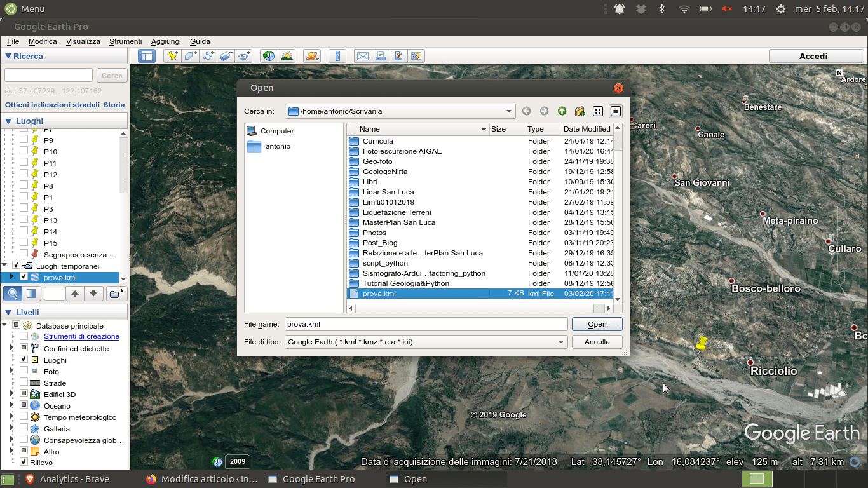Open the Guida menu
The width and height of the screenshot is (868, 488).
point(200,41)
